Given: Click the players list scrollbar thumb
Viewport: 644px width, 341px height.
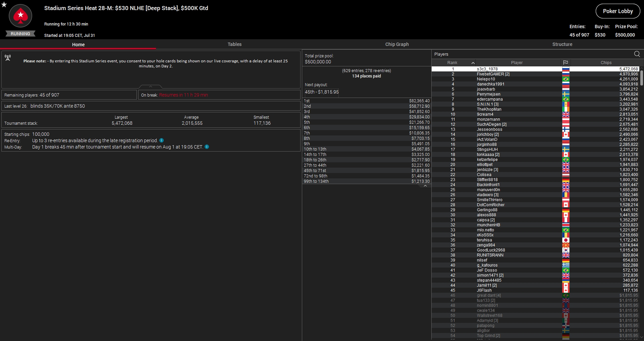Looking at the screenshot, I should (642, 78).
